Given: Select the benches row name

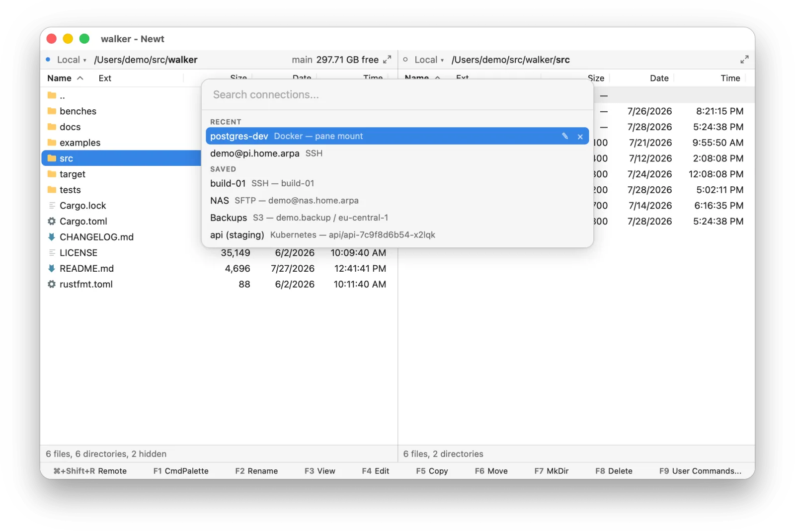Looking at the screenshot, I should coord(78,111).
